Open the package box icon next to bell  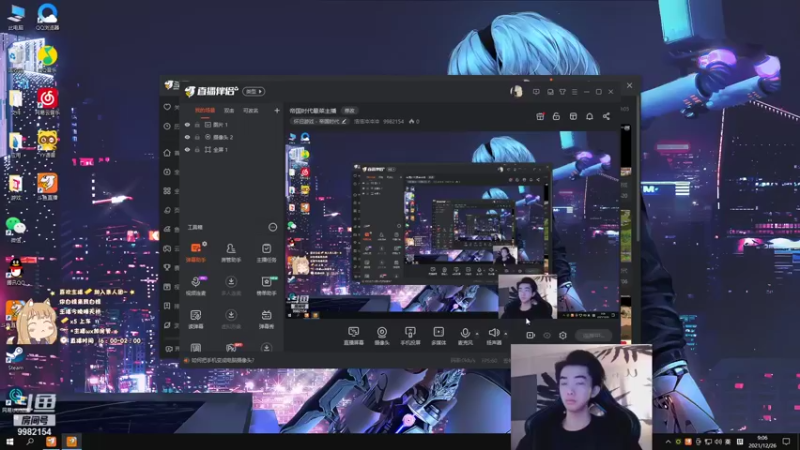(x=573, y=116)
